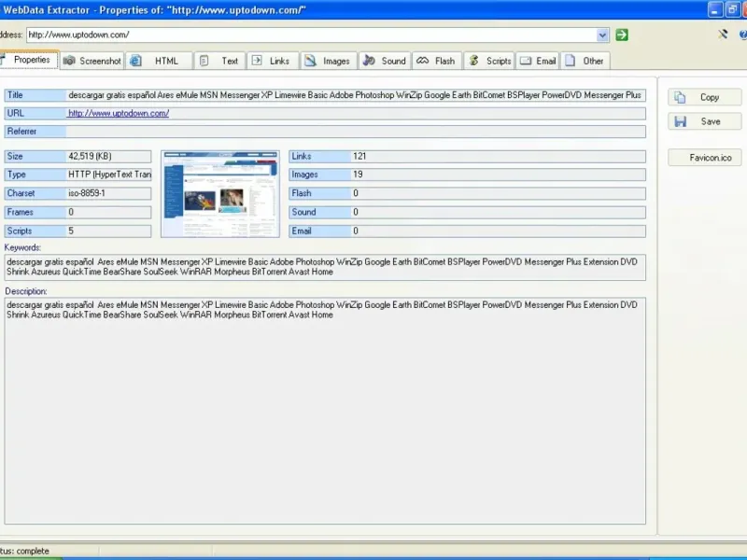Switch to the Sound tab
Viewport: 747px width, 560px height.
(385, 61)
